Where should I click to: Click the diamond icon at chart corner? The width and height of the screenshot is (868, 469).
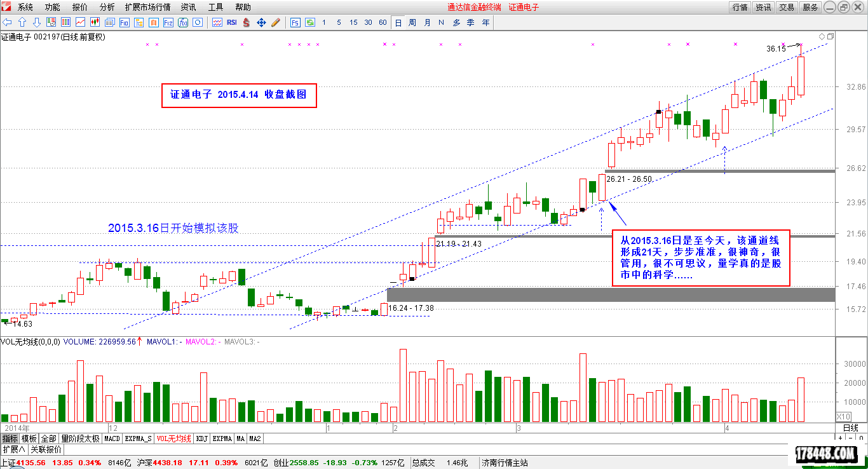click(x=822, y=36)
